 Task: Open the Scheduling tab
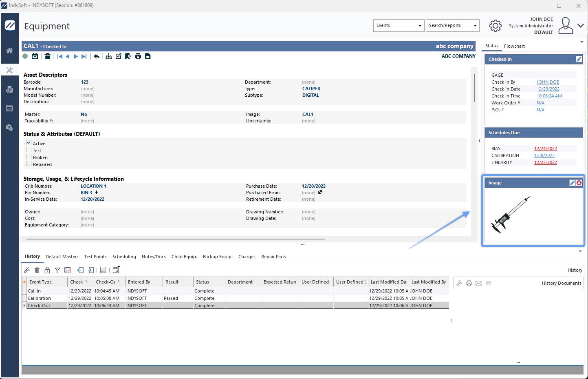point(124,257)
